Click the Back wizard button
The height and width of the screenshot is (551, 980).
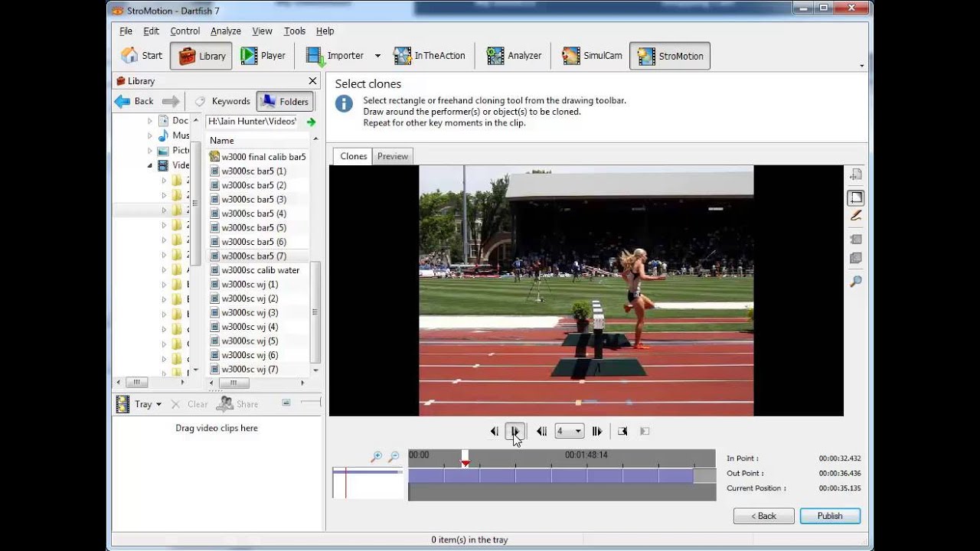coord(763,516)
